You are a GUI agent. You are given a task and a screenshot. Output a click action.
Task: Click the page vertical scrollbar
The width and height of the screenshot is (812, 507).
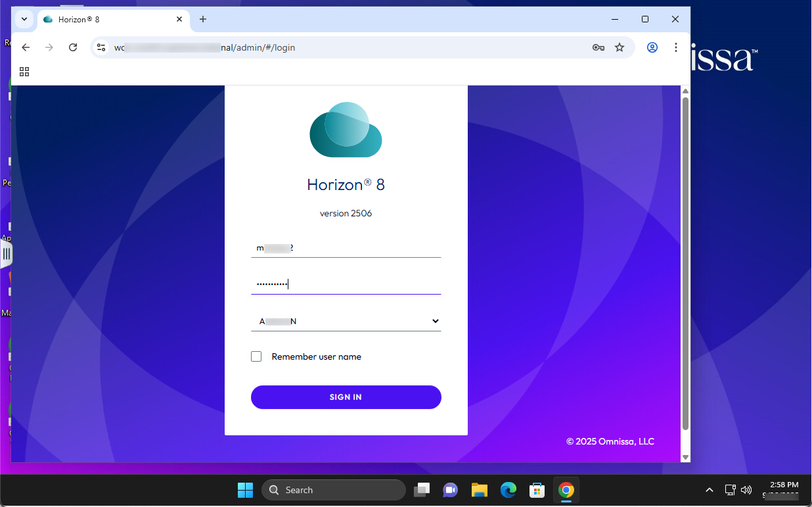coord(685,263)
